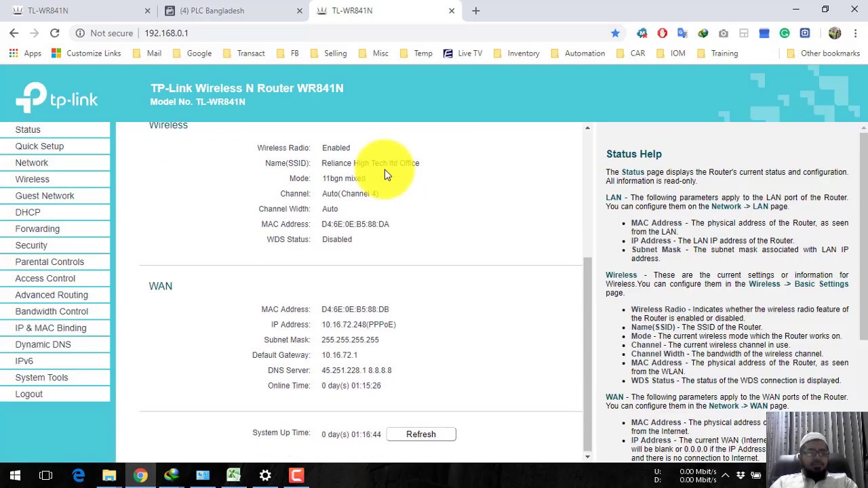Open the Mail bookmark folder
The width and height of the screenshot is (868, 488).
click(x=146, y=53)
